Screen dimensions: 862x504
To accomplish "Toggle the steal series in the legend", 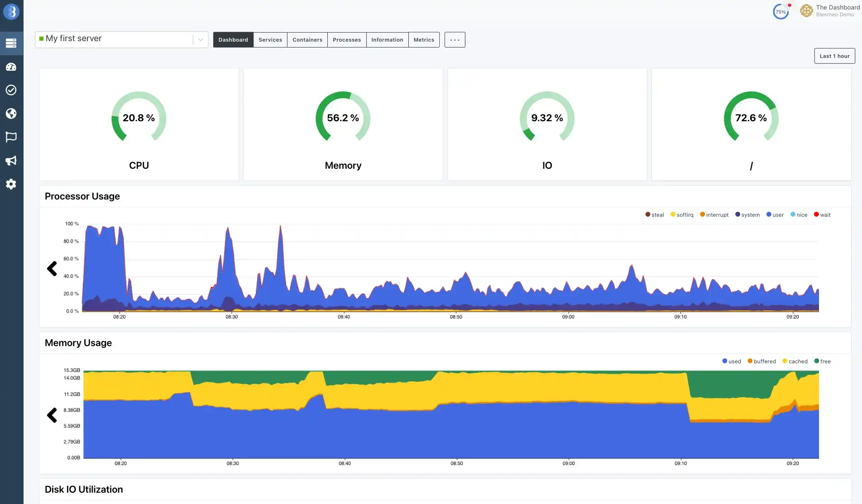I will pos(655,215).
